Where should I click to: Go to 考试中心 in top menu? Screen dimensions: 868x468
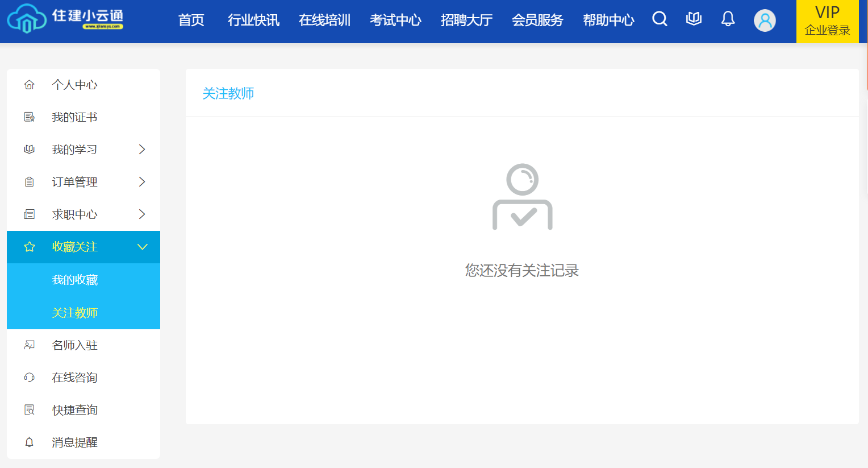pyautogui.click(x=395, y=20)
